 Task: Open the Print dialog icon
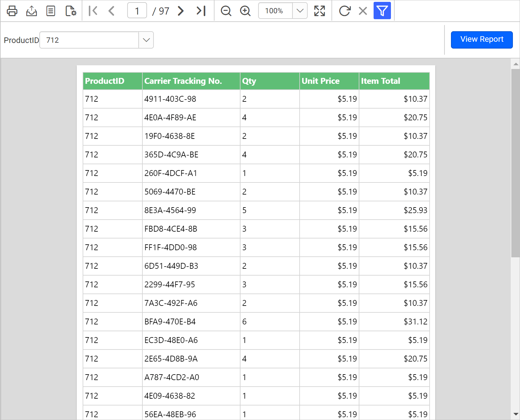coord(12,11)
